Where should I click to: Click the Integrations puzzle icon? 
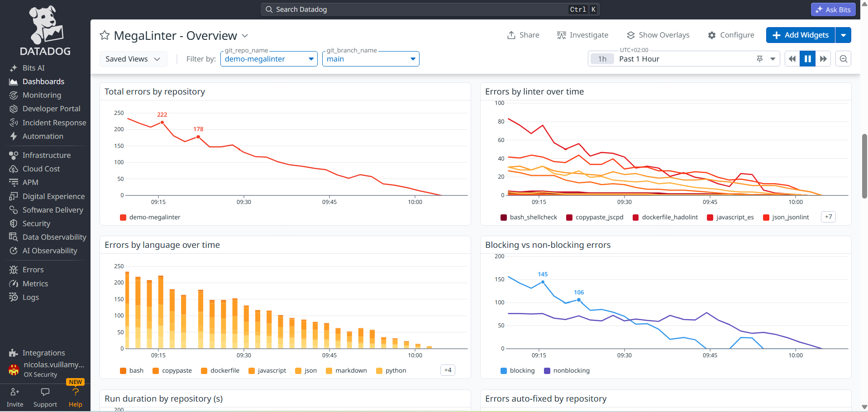[x=14, y=353]
